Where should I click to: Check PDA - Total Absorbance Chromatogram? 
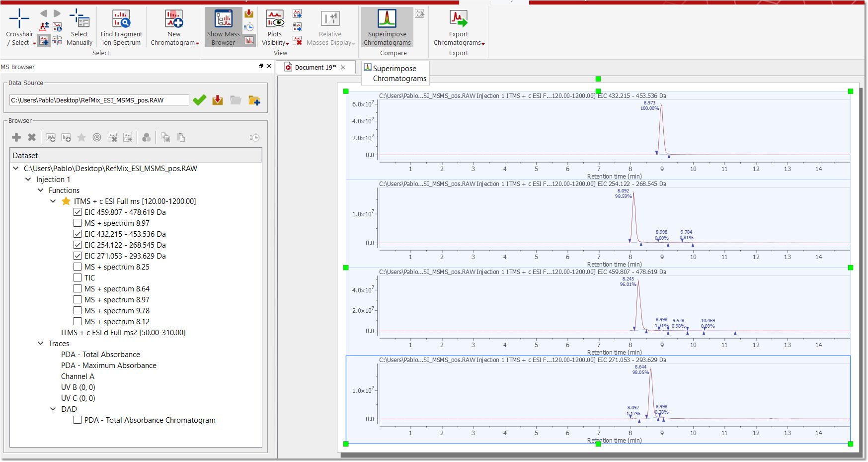click(x=78, y=420)
